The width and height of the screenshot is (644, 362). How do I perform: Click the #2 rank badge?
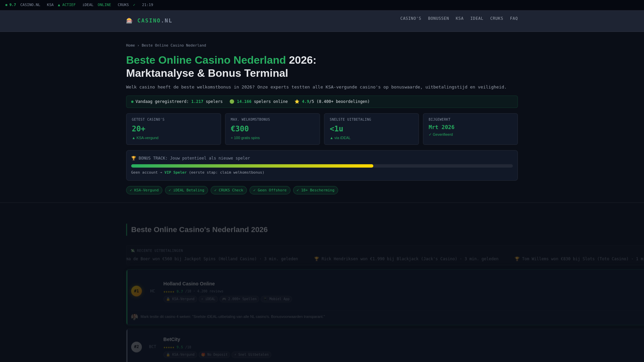pos(137,347)
